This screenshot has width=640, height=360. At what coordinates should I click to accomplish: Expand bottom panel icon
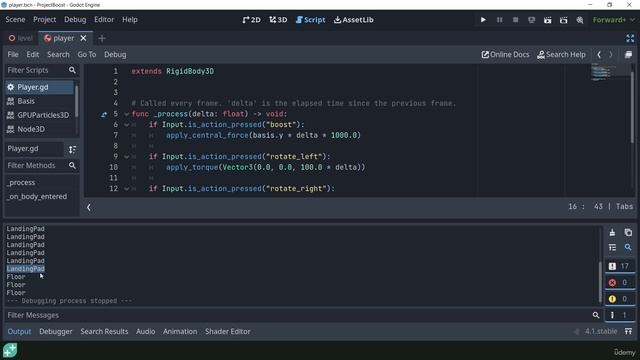click(x=628, y=331)
